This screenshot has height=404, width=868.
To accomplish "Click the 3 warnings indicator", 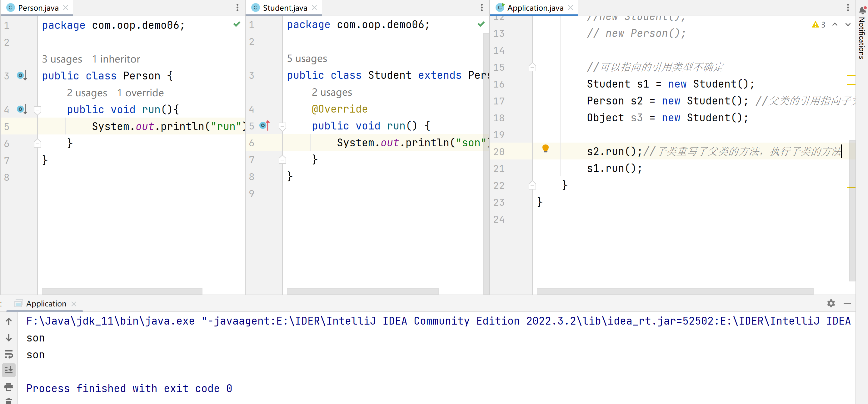I will click(818, 25).
